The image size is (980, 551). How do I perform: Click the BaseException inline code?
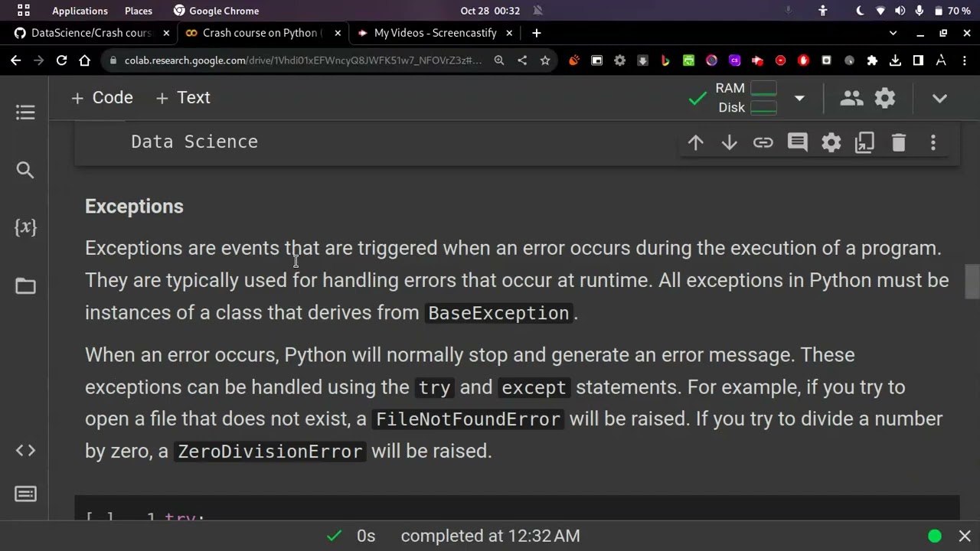498,313
